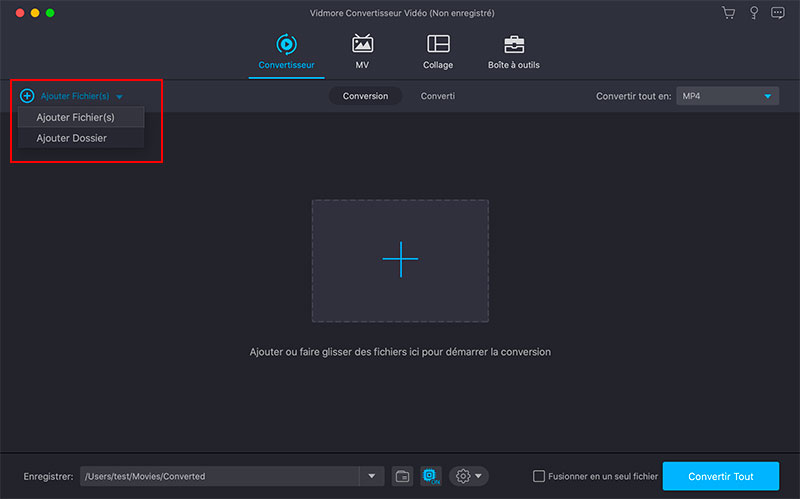Open the MV maker icon
800x499 pixels.
click(362, 45)
